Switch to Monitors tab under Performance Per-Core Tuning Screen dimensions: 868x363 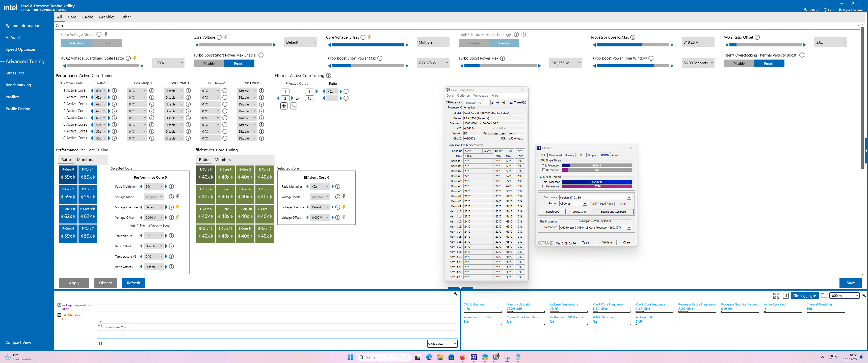(85, 160)
